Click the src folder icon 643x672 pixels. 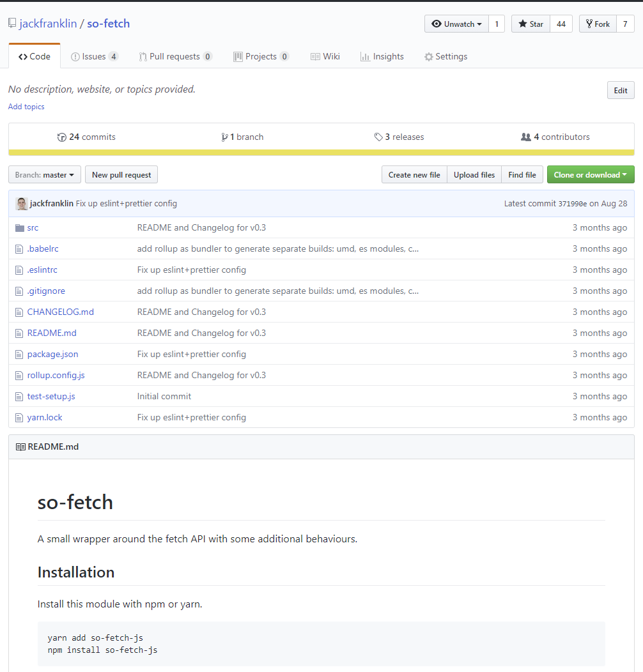pyautogui.click(x=20, y=228)
